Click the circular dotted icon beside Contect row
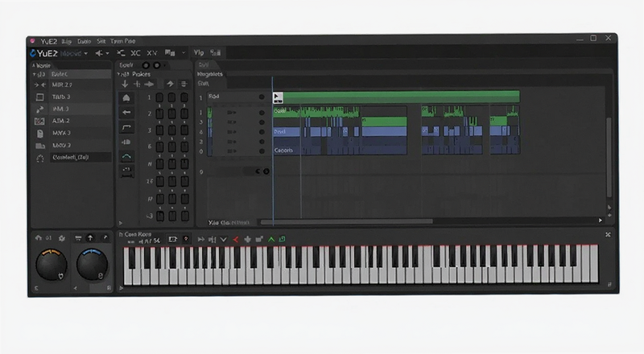This screenshot has width=644, height=354. pos(39,158)
